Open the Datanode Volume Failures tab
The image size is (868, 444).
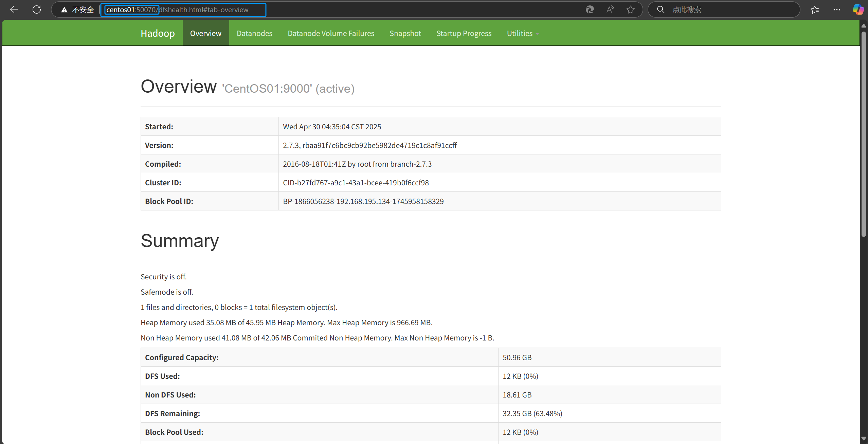[331, 33]
